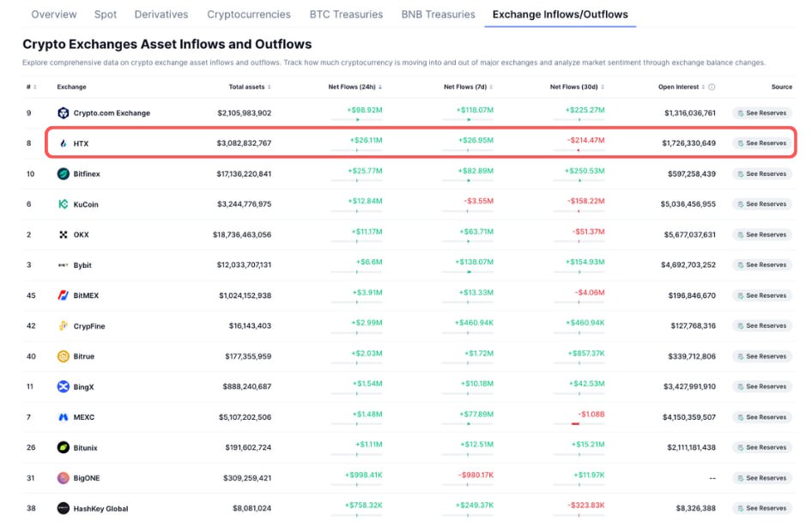Select the Exchange Inflows/Outflows tab
The height and width of the screenshot is (522, 812).
[x=561, y=15]
